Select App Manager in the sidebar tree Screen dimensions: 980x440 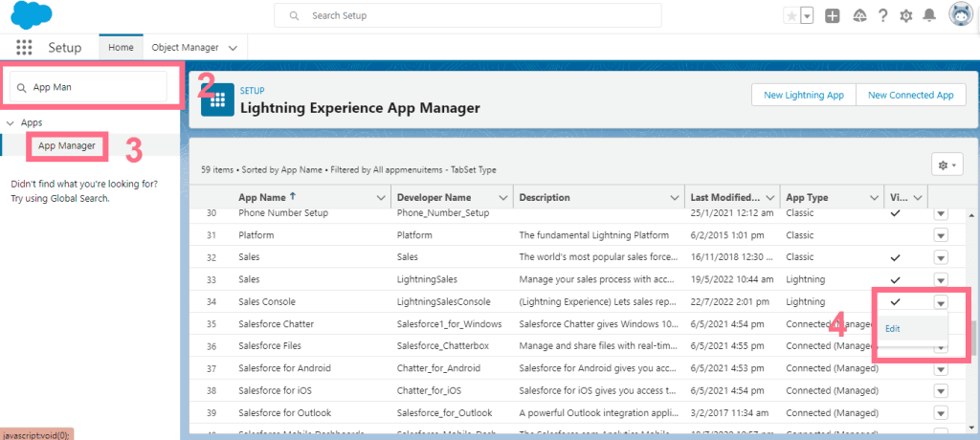tap(67, 145)
